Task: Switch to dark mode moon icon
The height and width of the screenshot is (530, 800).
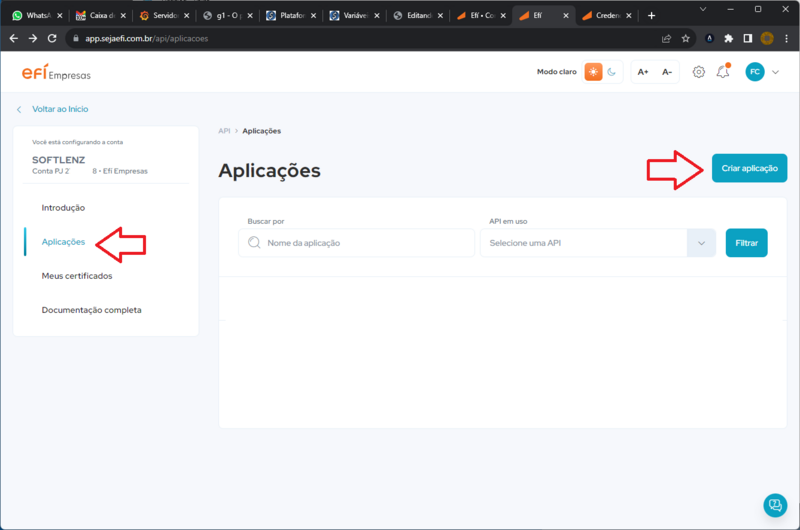Action: point(612,72)
